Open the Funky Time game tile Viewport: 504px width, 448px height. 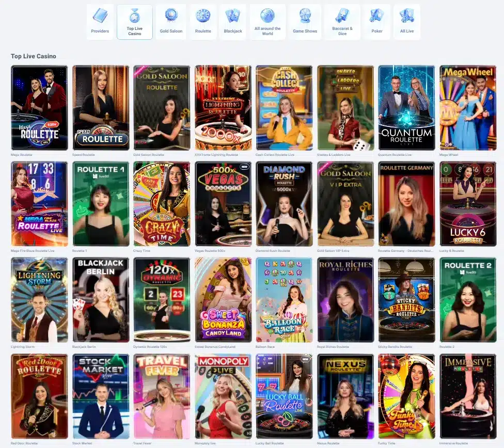(x=406, y=396)
